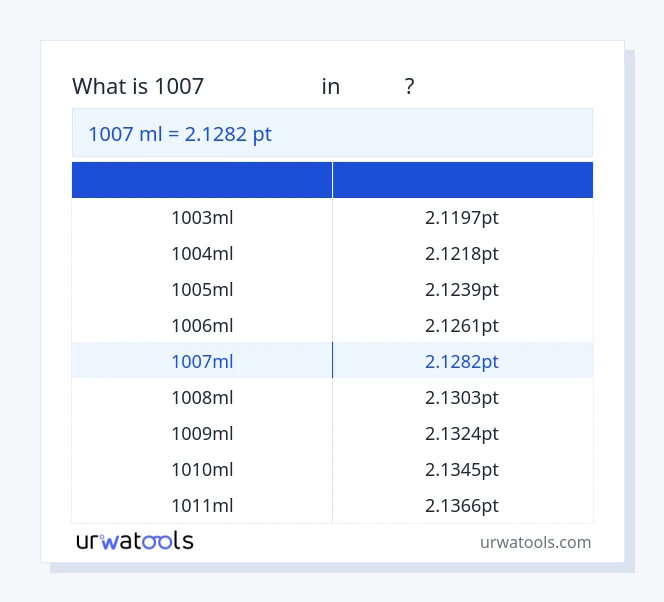Click the highlighted 2.1282pt cell

462,361
